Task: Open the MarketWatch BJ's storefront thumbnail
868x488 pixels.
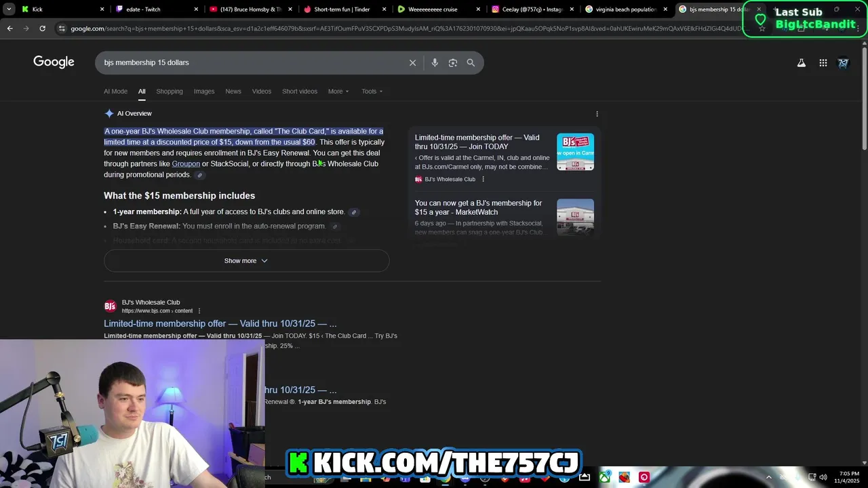Action: point(575,217)
